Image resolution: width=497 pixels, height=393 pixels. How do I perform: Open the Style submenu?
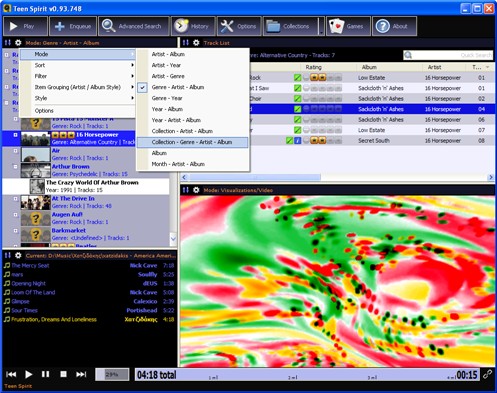pyautogui.click(x=78, y=98)
